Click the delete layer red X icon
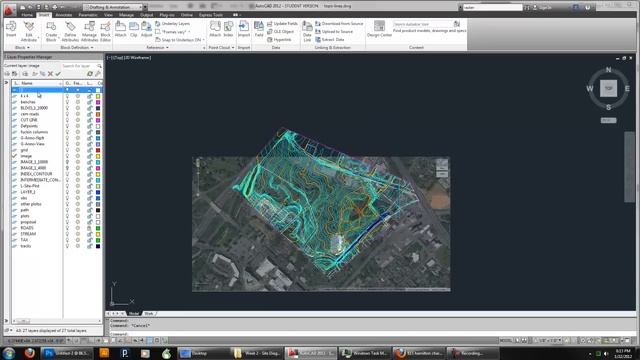Image resolution: width=640 pixels, height=360 pixels. point(50,74)
